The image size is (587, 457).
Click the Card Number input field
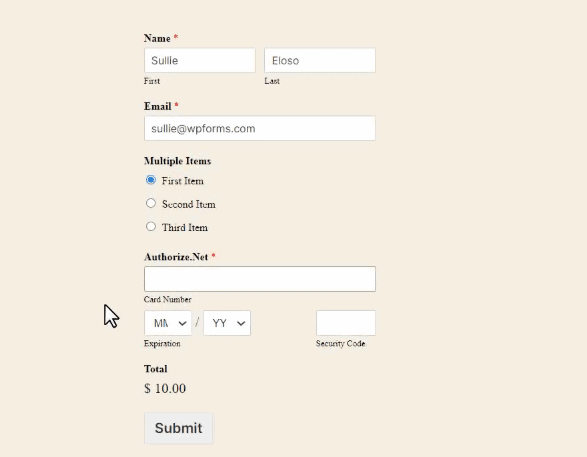[260, 279]
